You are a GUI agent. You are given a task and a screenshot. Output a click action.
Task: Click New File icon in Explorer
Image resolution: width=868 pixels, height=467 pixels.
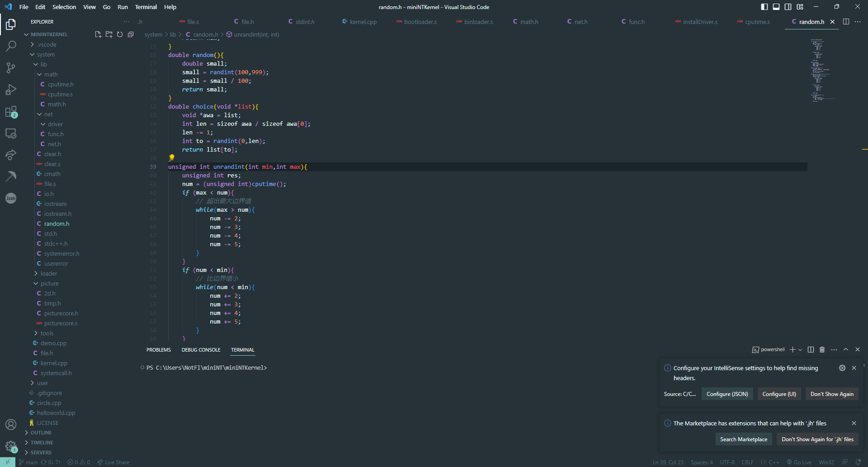pyautogui.click(x=98, y=34)
